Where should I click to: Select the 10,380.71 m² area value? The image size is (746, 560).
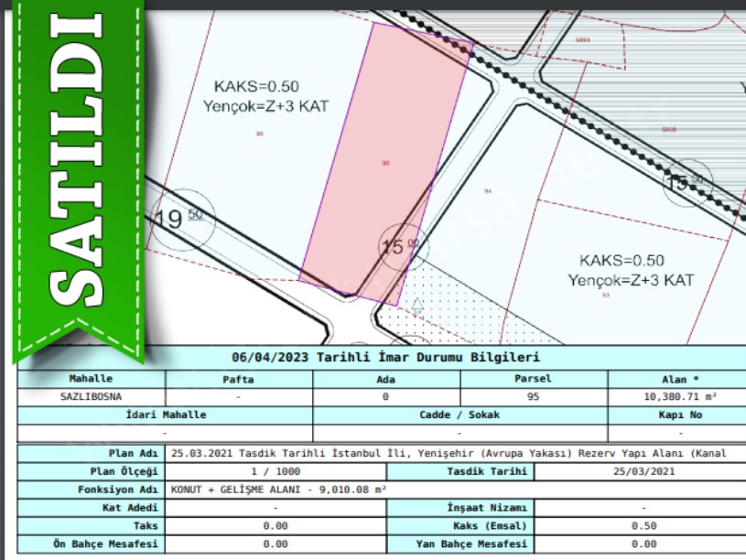(x=679, y=397)
